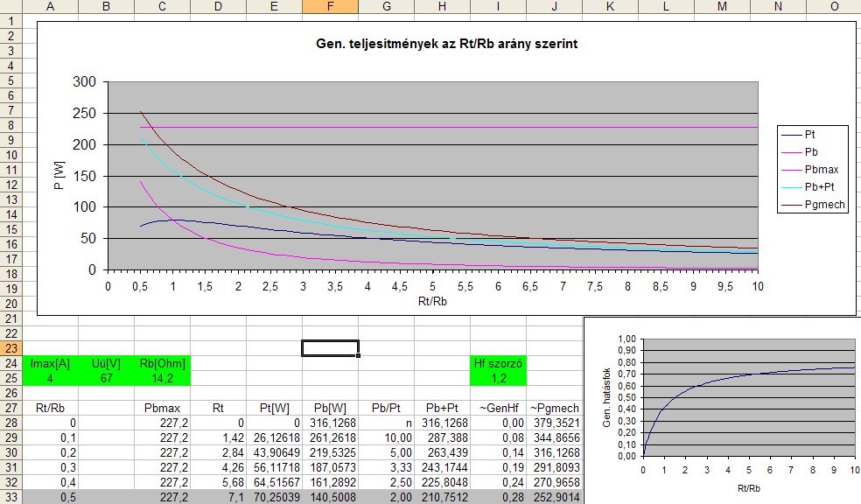Screen dimensions: 861x504
Task: Select the Pb[W] column label cell
Action: [x=330, y=408]
